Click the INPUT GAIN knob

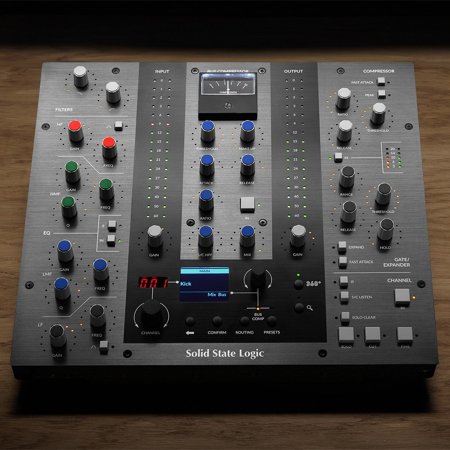tap(155, 237)
